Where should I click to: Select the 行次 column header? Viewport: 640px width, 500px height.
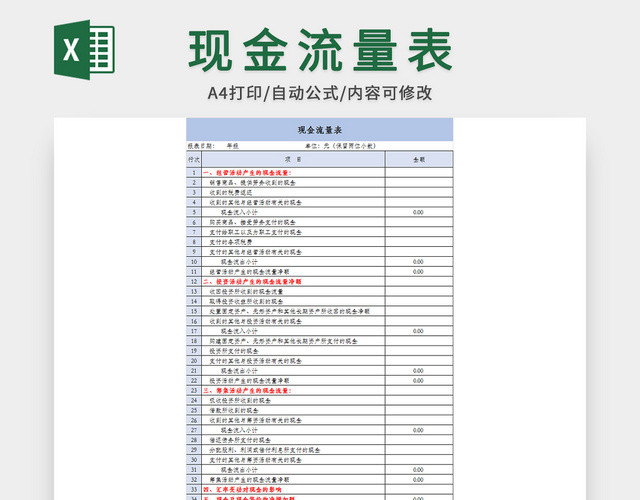[194, 159]
